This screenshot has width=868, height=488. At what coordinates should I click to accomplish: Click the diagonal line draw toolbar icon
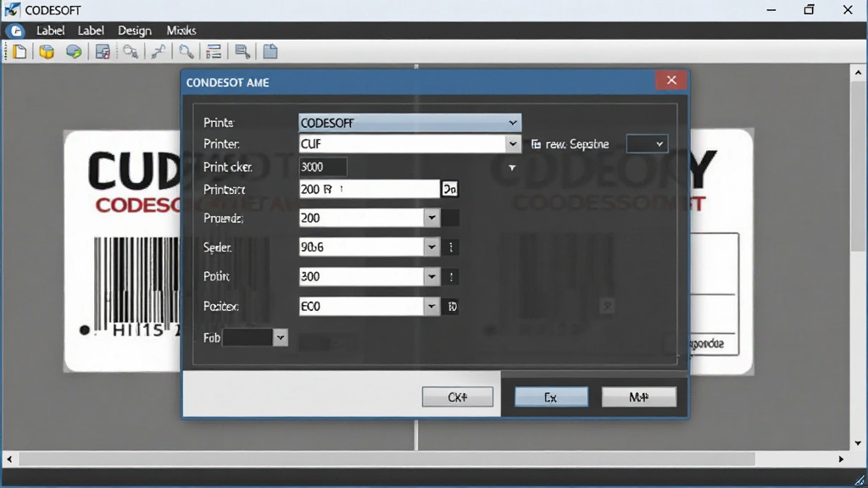click(159, 52)
